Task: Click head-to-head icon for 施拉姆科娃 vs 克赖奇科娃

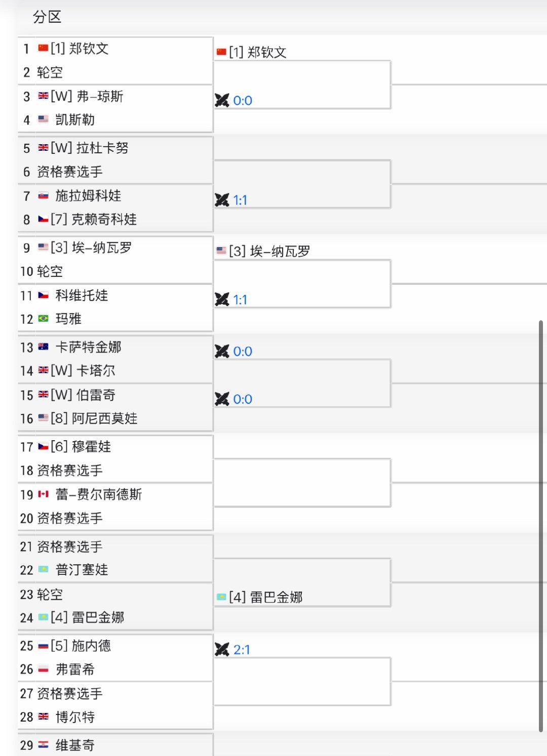Action: point(222,200)
